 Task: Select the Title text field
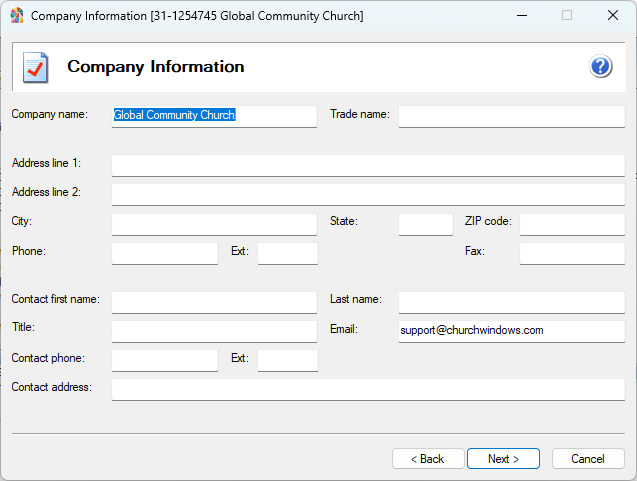pyautogui.click(x=214, y=331)
